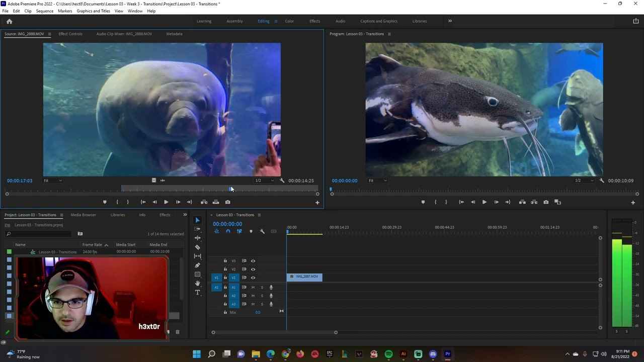Select the IMG_2887.MOV clip on the timeline
This screenshot has width=644, height=362.
305,277
